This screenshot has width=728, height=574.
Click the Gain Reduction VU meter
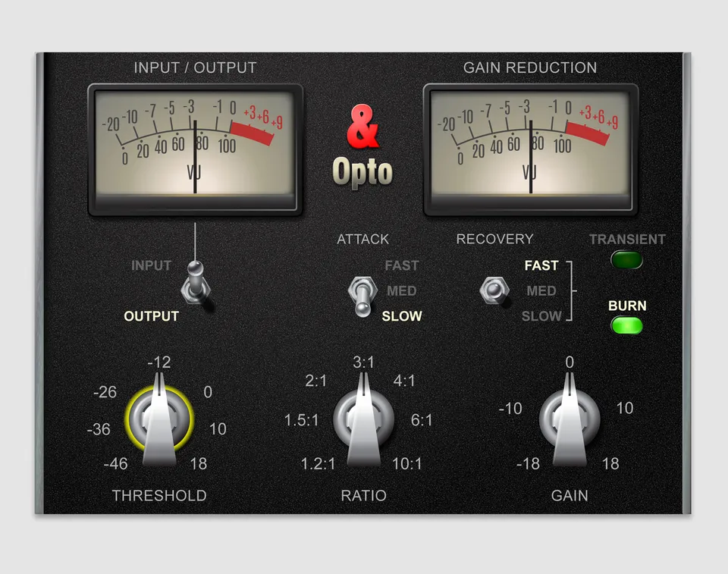click(x=531, y=149)
